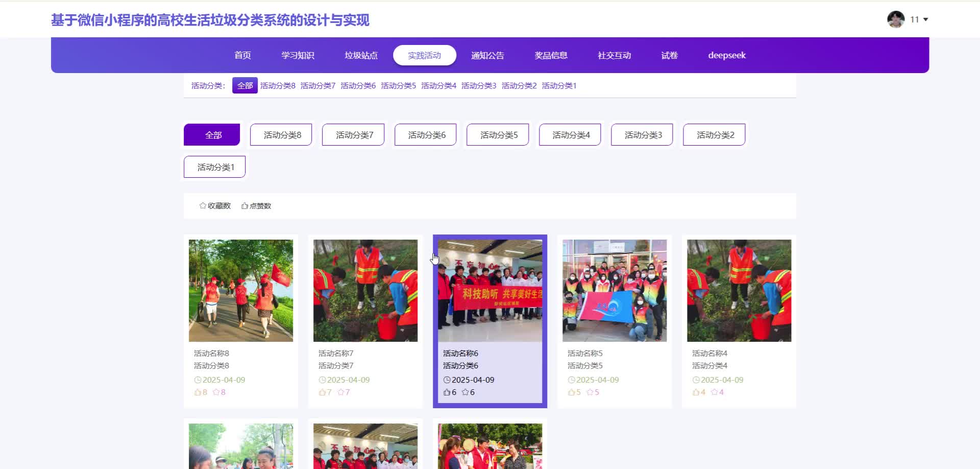The image size is (980, 469).
Task: Click clock icon on 活动名称7 card
Action: coord(322,380)
